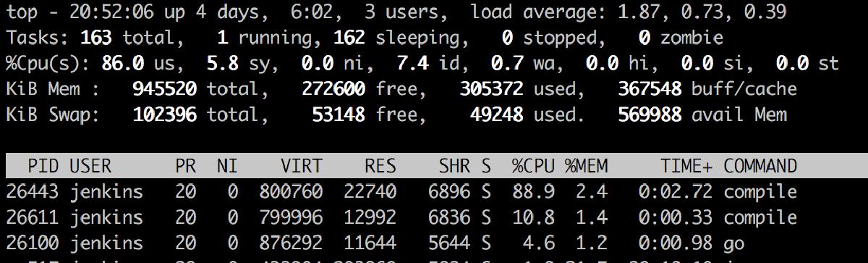Select the COMMAND column header
This screenshot has height=263, width=868.
[x=760, y=166]
